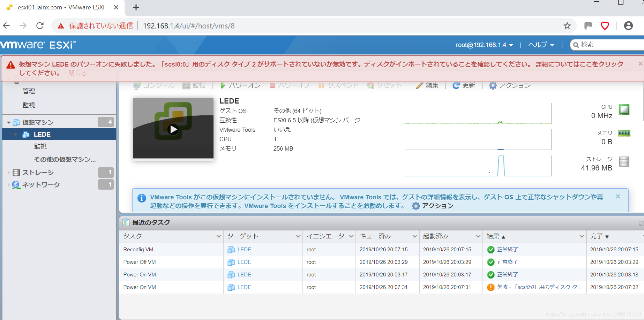Click 編集 edit toolbar button
This screenshot has width=644, height=320.
427,85
